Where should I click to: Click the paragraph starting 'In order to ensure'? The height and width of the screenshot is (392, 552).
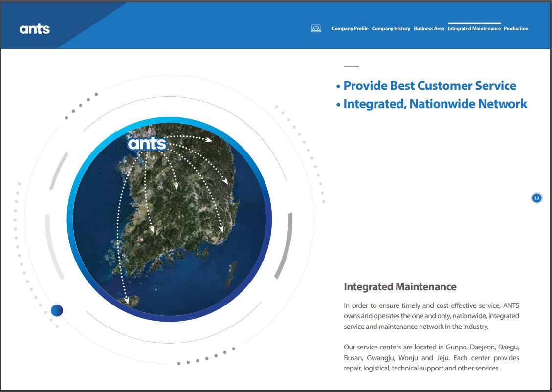431,316
